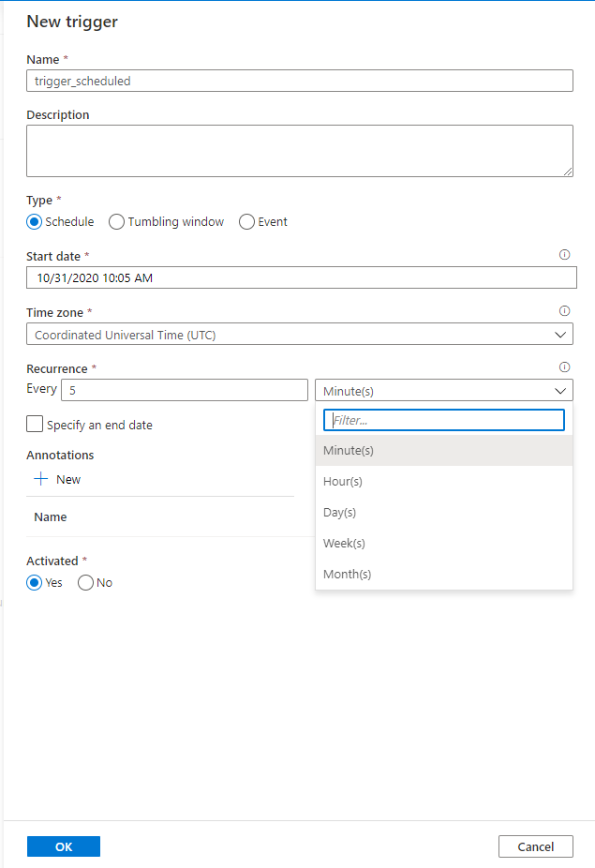Select the Schedule trigger type
Image resolution: width=595 pixels, height=868 pixels.
pyautogui.click(x=35, y=222)
